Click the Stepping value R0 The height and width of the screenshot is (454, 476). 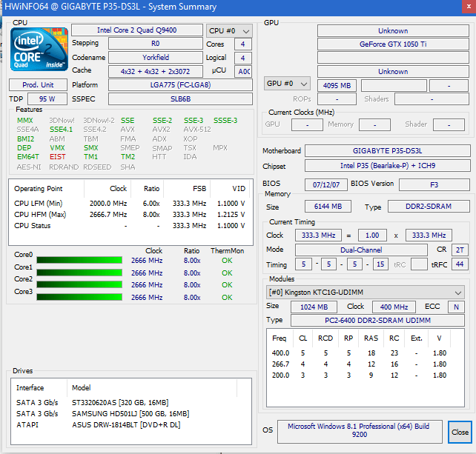pos(156,44)
